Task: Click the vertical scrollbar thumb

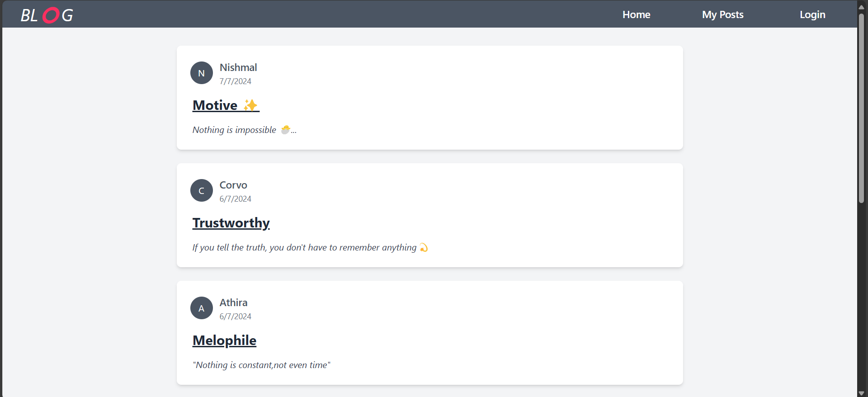Action: tap(861, 108)
